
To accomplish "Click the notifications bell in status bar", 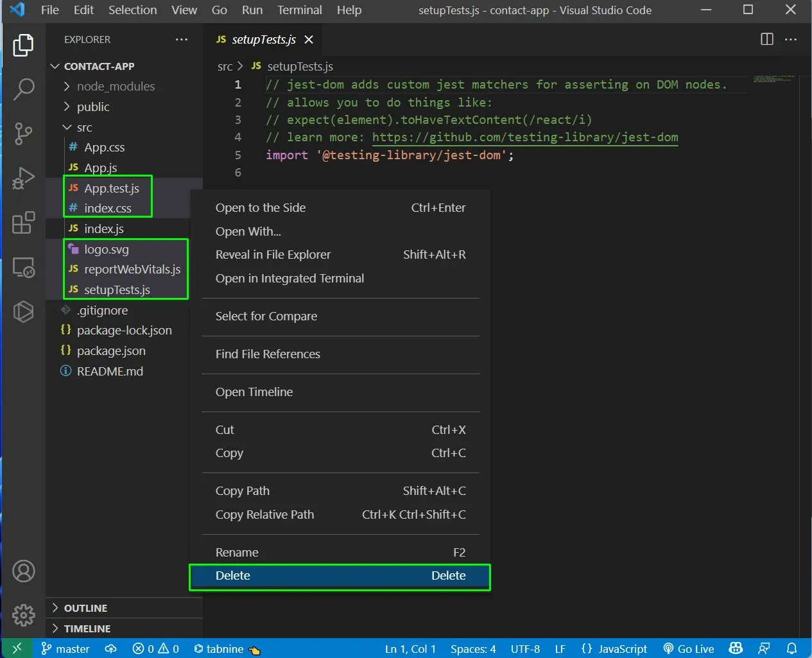I will pos(791,648).
